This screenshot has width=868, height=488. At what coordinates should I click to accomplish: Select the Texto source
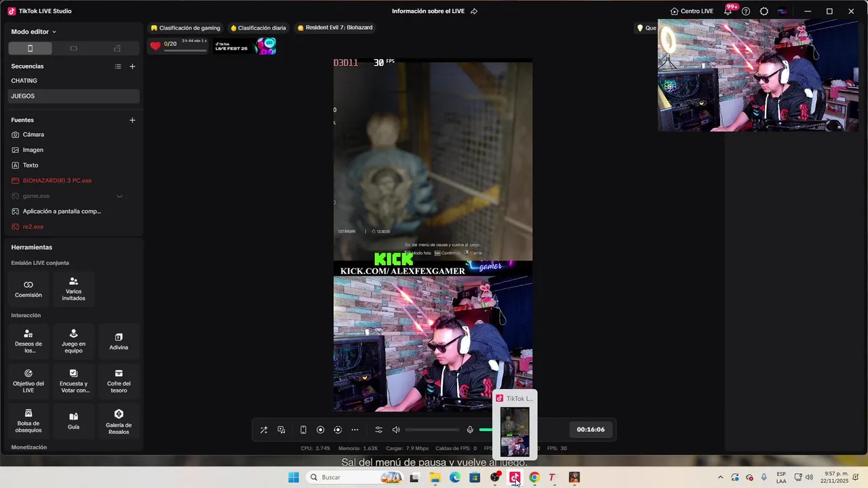click(x=73, y=165)
